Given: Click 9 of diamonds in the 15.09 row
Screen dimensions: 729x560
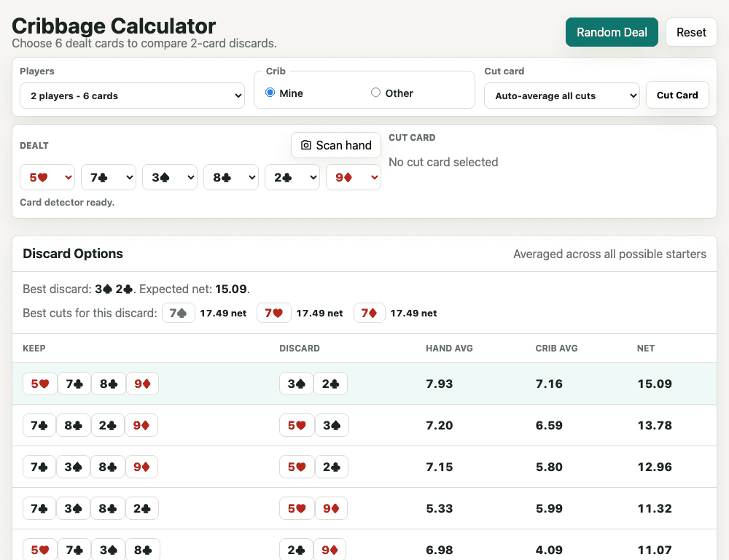Looking at the screenshot, I should [143, 384].
